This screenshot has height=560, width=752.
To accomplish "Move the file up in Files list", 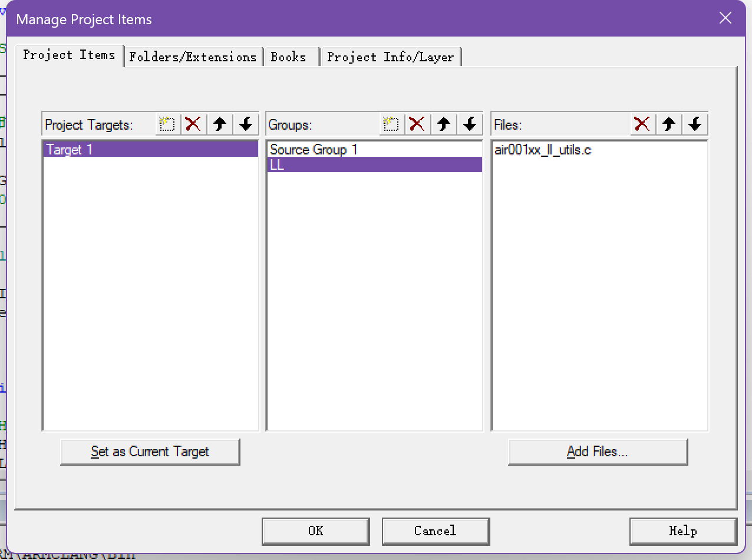I will click(668, 124).
